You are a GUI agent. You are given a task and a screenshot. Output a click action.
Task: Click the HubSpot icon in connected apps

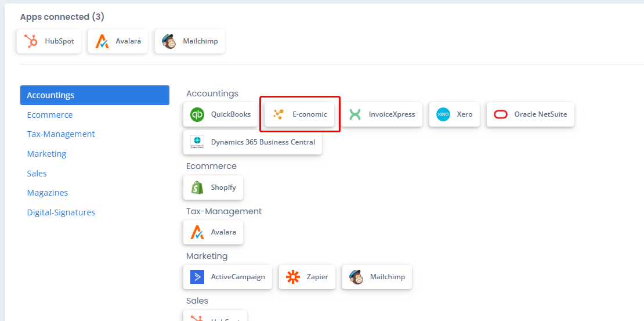click(x=31, y=41)
